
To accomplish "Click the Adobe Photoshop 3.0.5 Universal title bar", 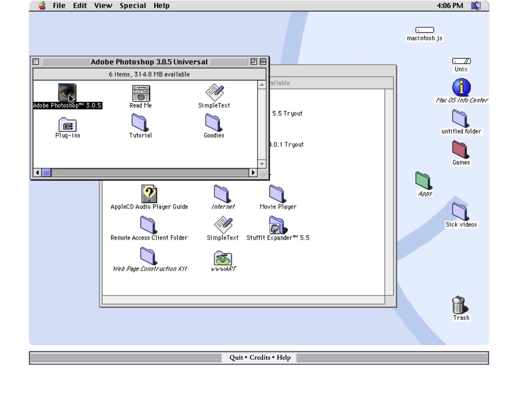I will [149, 62].
